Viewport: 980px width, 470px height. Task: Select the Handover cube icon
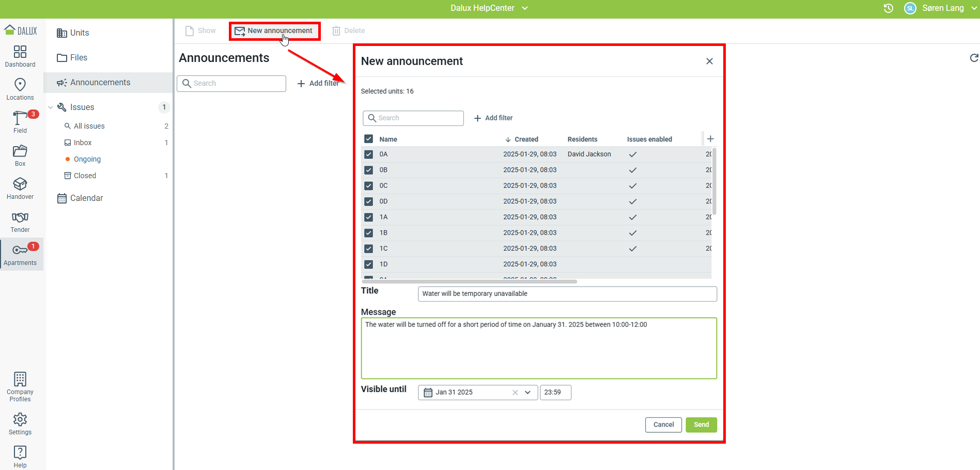pyautogui.click(x=20, y=184)
